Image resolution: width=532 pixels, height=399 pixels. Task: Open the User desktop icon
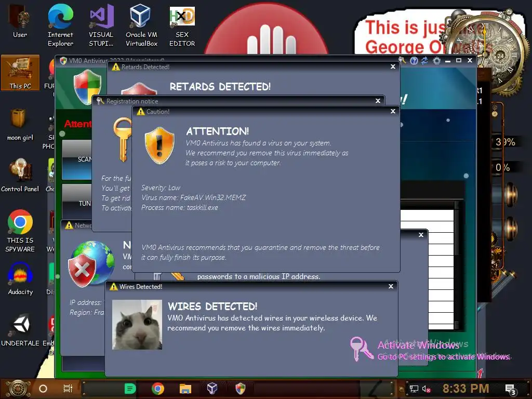pos(20,20)
